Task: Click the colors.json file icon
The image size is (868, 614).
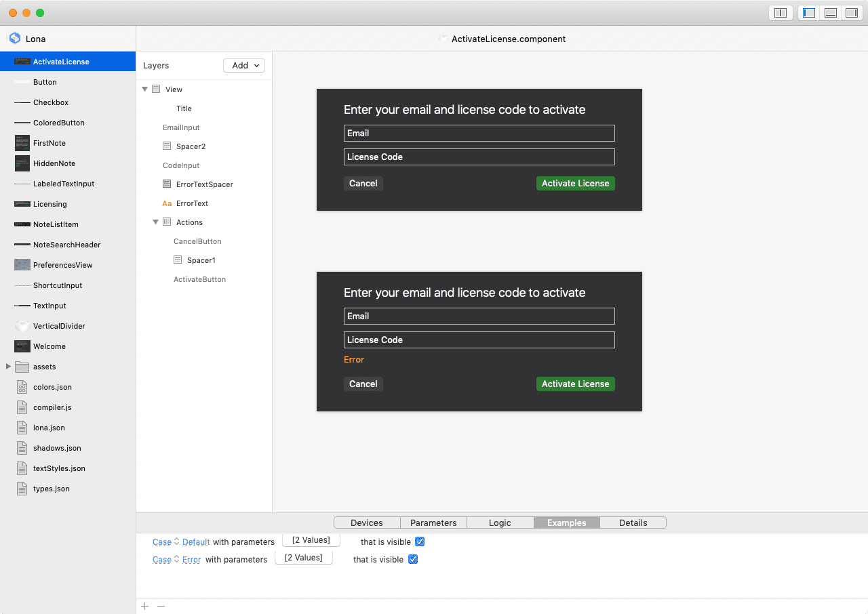Action: pos(22,387)
